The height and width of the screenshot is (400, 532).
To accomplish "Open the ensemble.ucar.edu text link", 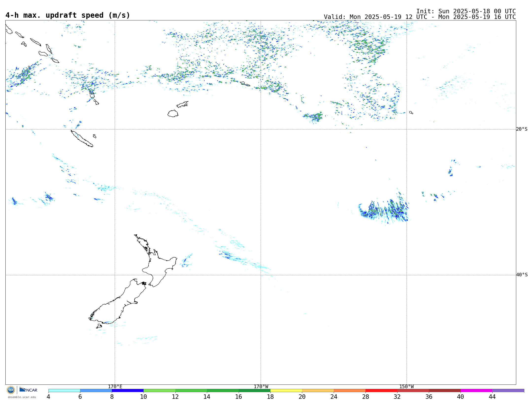I will 22,397.
